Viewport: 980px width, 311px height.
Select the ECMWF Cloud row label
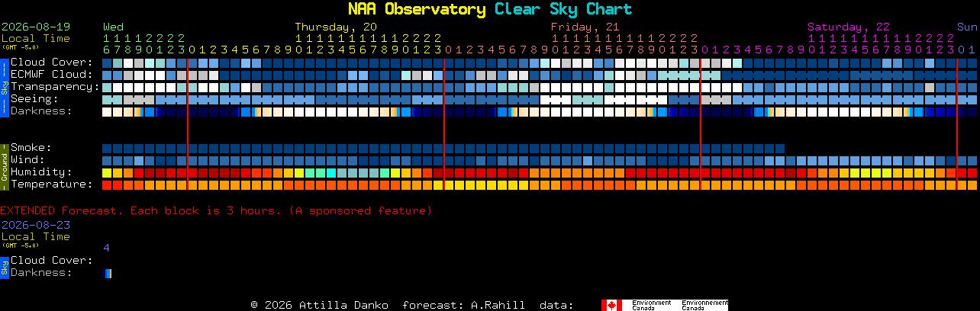51,75
